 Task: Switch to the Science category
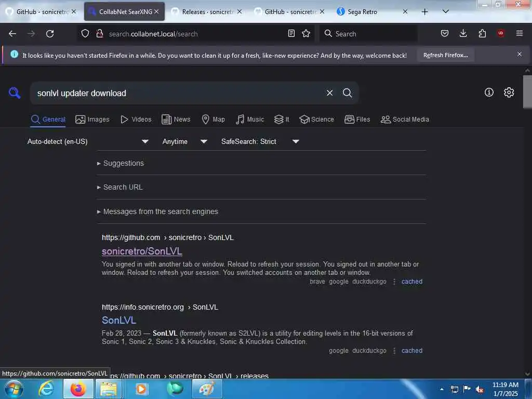click(316, 119)
